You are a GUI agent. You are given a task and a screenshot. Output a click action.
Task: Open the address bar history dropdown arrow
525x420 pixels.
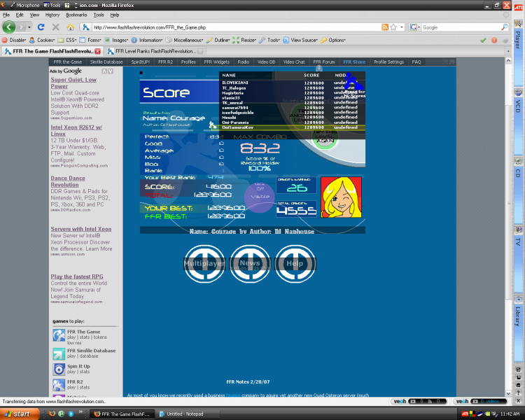click(402, 27)
